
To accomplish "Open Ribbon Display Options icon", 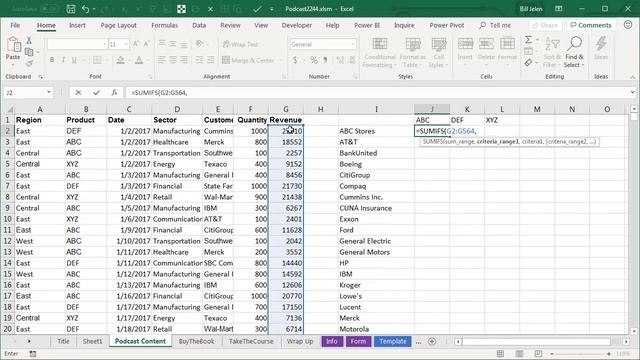I will (x=559, y=9).
